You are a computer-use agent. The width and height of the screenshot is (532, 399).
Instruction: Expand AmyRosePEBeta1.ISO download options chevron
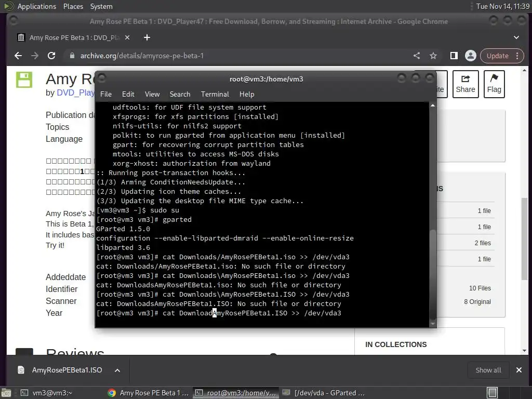(117, 370)
